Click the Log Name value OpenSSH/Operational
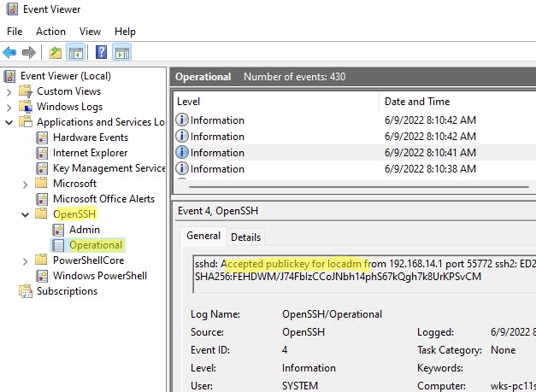Viewport: 536px width, 392px height. click(x=332, y=314)
